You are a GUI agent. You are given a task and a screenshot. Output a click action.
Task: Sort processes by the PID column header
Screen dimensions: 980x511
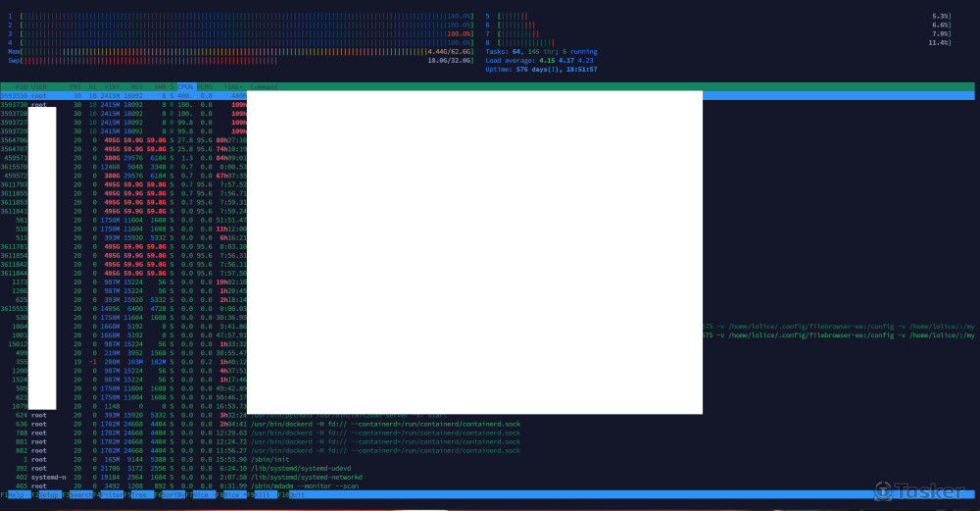click(20, 86)
